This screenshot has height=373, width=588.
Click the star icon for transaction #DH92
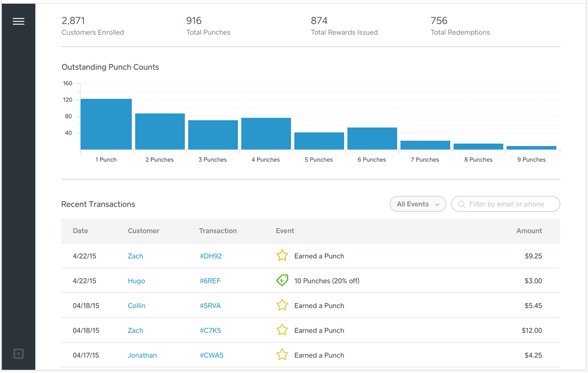click(x=282, y=255)
